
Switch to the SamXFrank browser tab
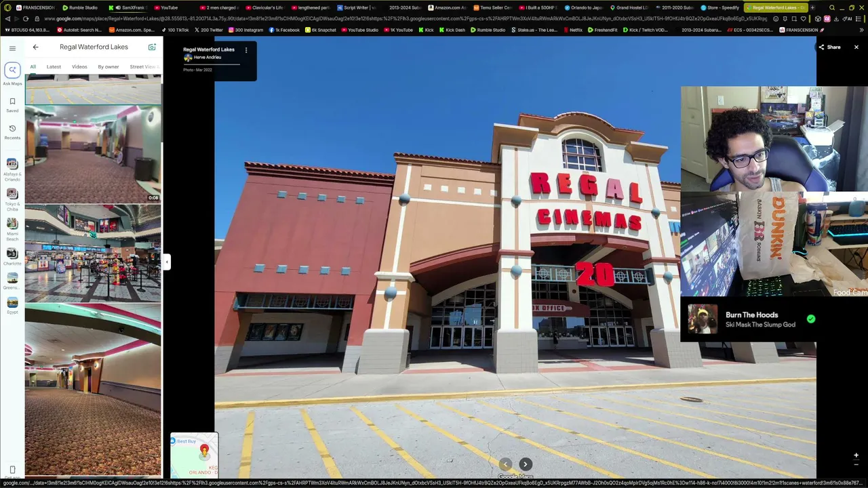click(127, 7)
